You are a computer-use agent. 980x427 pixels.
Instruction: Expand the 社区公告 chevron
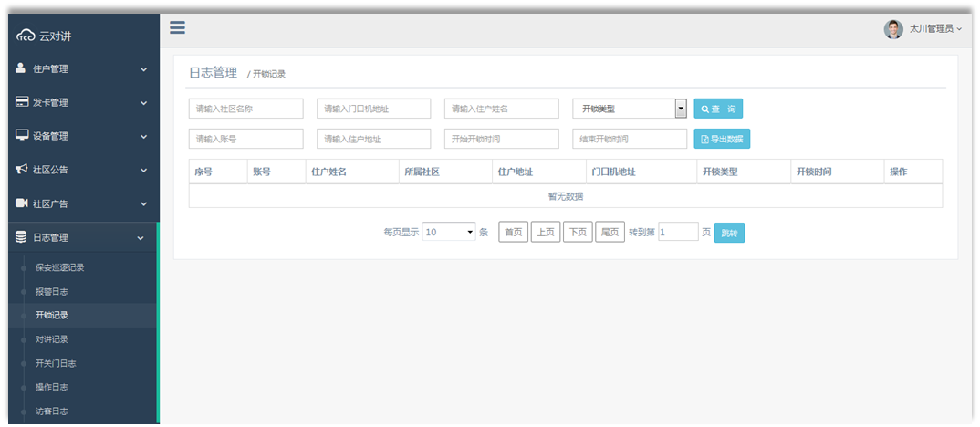click(144, 171)
